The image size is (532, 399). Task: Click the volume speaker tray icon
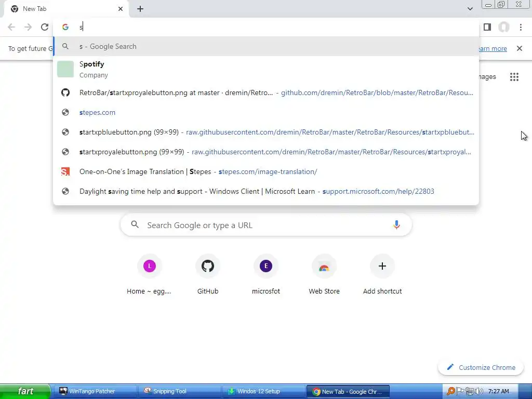point(478,391)
